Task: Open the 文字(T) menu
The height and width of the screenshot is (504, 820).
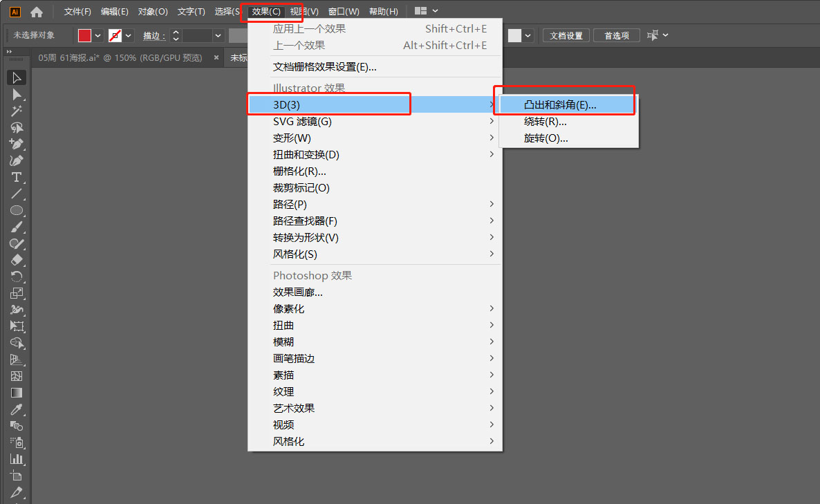Action: click(x=191, y=12)
